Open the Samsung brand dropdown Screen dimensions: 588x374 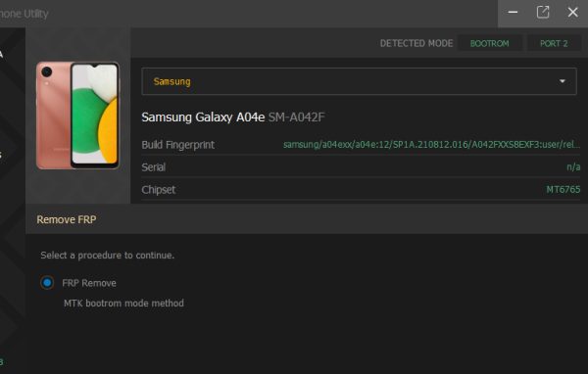[359, 81]
